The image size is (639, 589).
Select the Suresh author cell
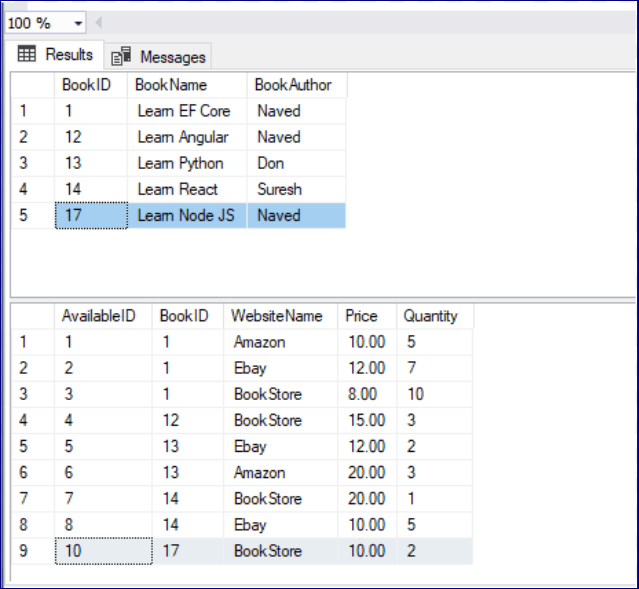click(x=279, y=189)
